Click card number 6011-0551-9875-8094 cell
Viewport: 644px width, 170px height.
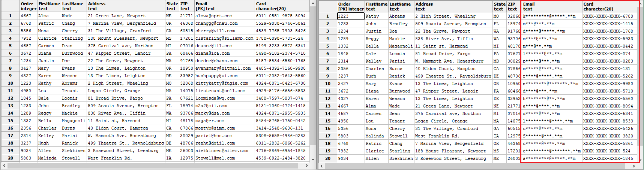[x=281, y=16]
